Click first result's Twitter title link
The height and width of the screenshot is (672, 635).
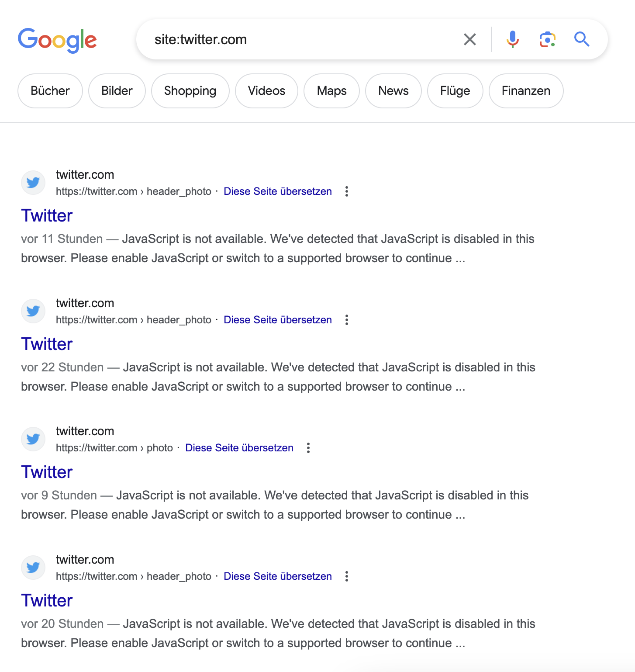point(47,216)
